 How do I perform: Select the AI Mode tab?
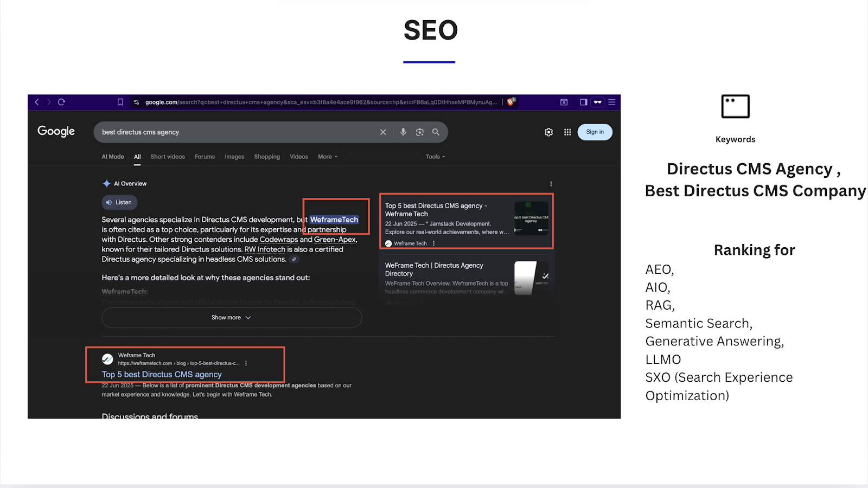pos(112,157)
